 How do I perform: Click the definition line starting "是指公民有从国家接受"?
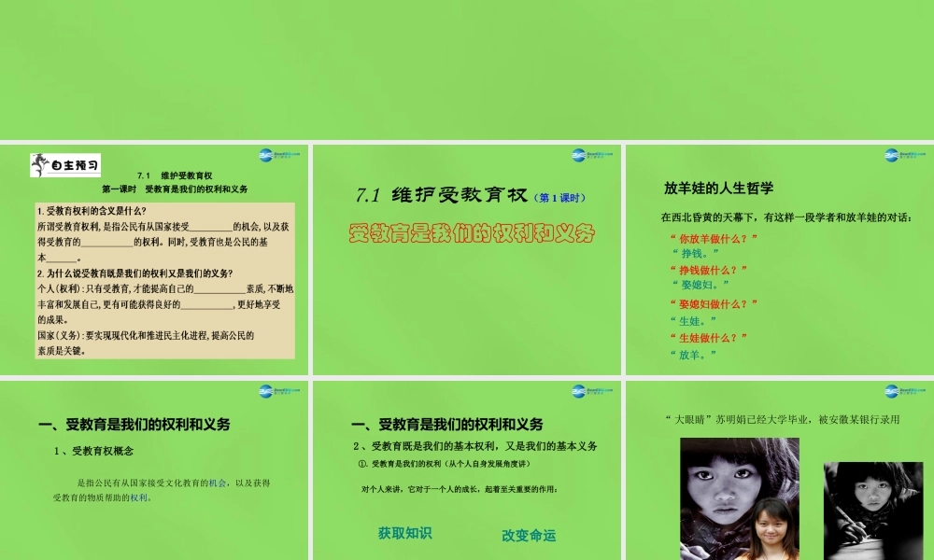[x=174, y=483]
